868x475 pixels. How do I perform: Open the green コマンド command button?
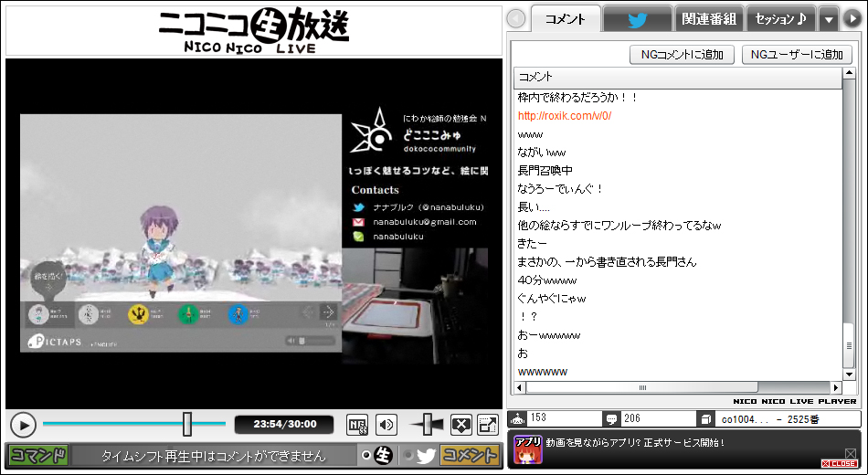coord(38,456)
